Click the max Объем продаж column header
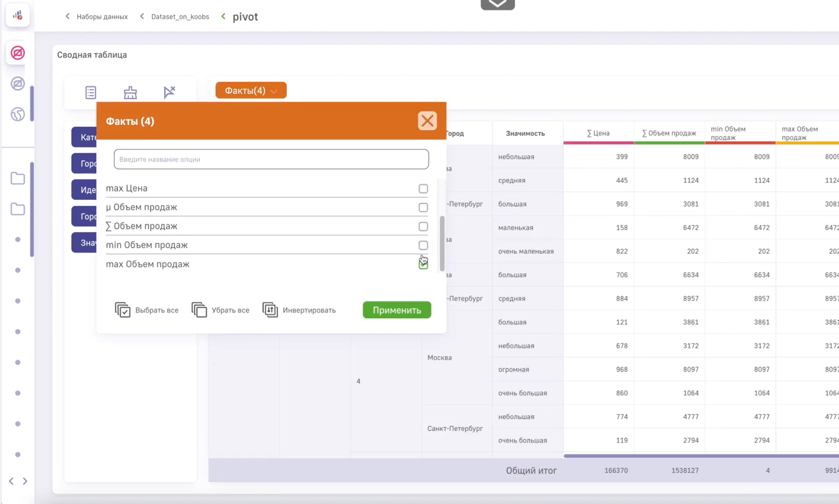This screenshot has height=504, width=839. 807,133
